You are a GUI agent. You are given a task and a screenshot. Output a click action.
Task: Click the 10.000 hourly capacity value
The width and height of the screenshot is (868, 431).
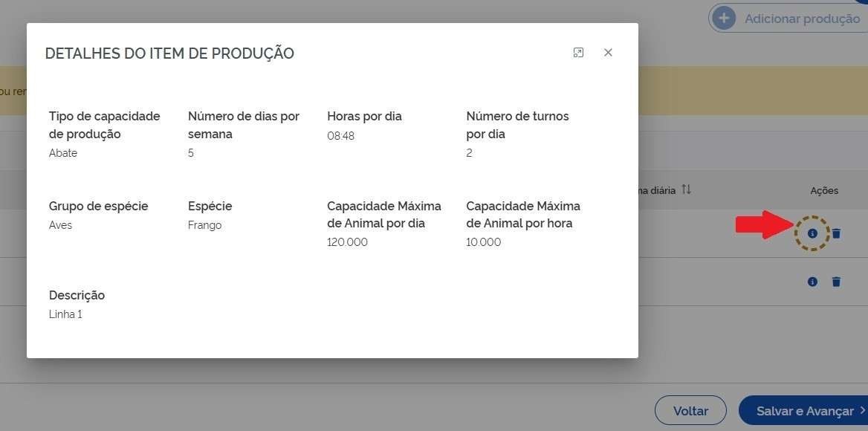483,242
